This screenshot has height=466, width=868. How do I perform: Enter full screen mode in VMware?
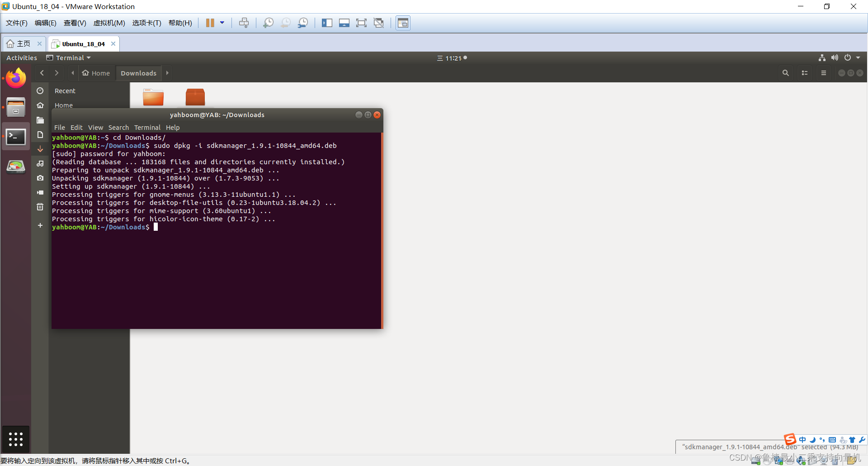pos(361,23)
